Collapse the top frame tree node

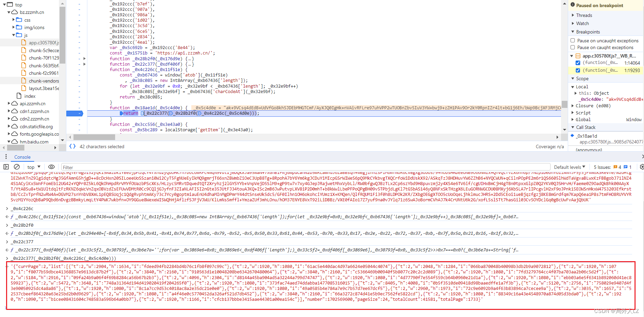click(x=4, y=4)
